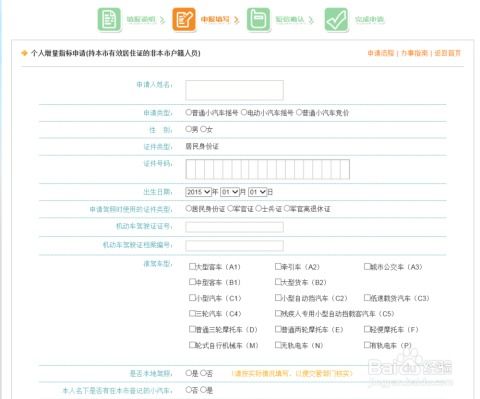
Task: Click the green checkmark icon for 完成申请
Action: click(x=336, y=20)
